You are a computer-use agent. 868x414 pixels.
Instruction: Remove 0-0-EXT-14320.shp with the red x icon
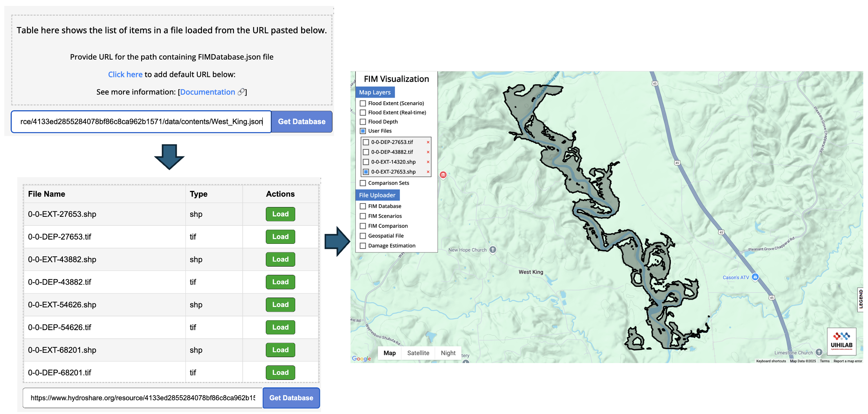pyautogui.click(x=428, y=162)
